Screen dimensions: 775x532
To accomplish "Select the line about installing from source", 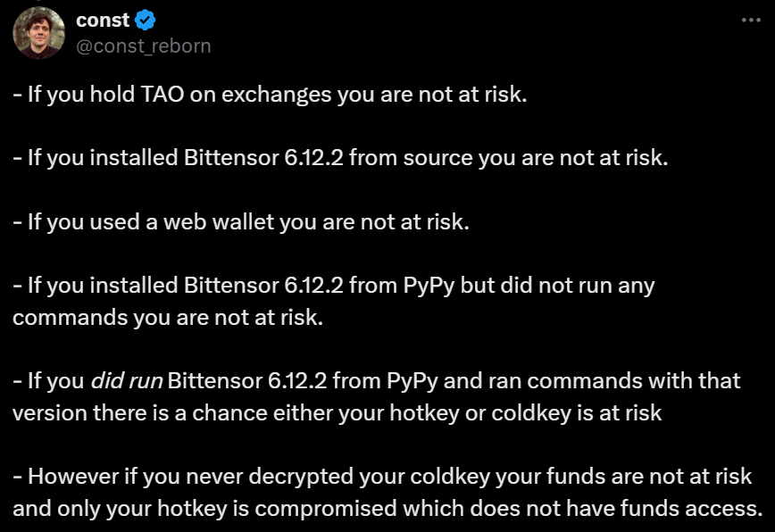I will pyautogui.click(x=340, y=158).
